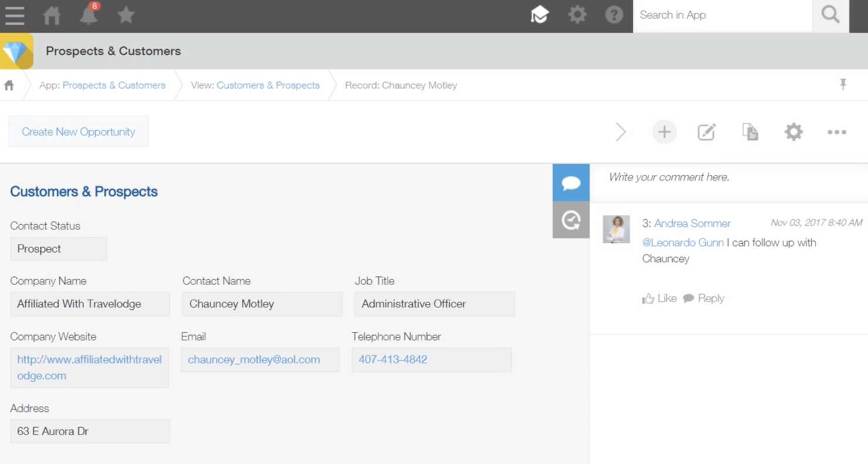Click the search magnifier icon
Screen dimensions: 868x464
829,15
